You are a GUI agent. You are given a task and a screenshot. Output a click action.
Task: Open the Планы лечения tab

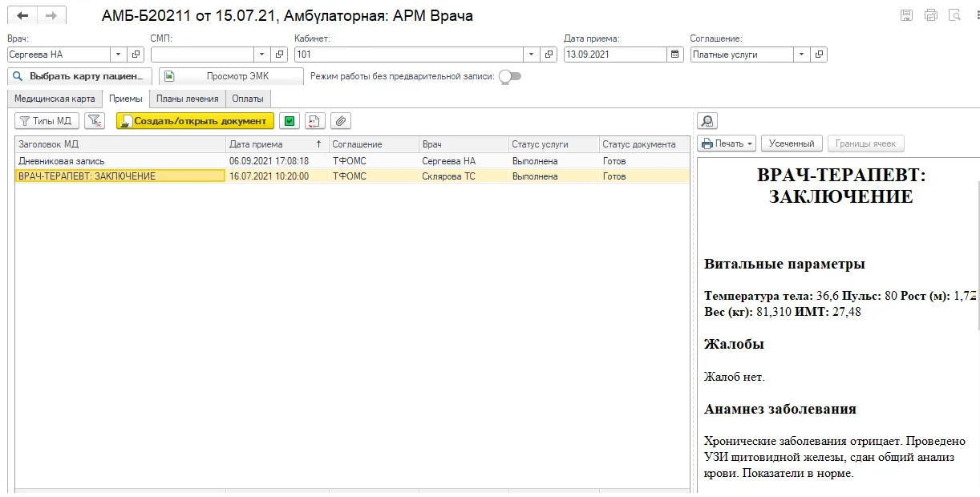[x=188, y=99]
